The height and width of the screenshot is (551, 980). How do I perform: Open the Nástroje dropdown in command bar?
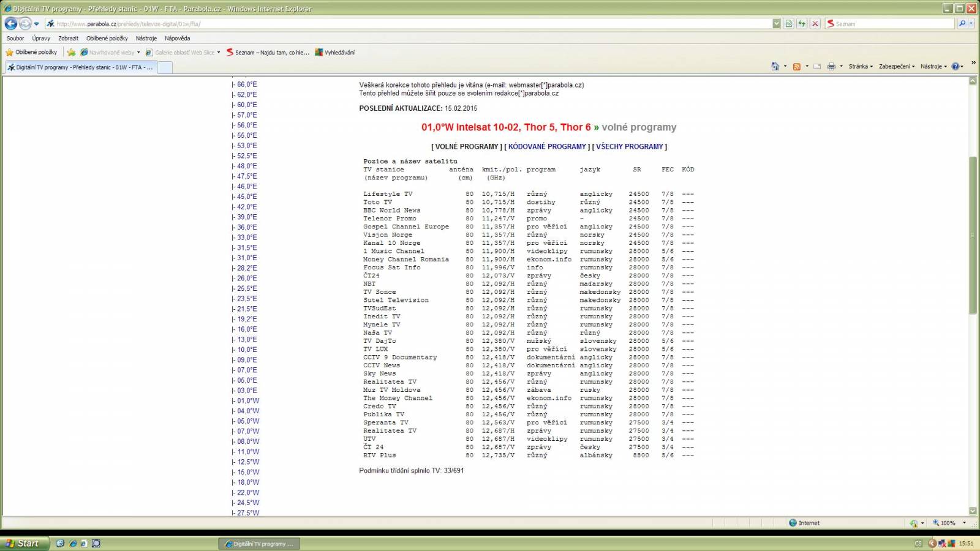tap(933, 66)
